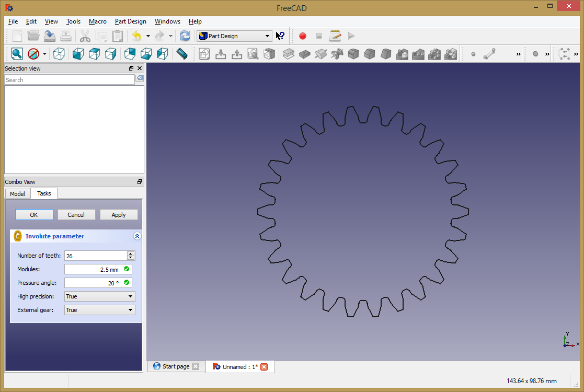Viewport: 584px width, 392px height.
Task: Click the Create sketch icon
Action: coord(204,54)
